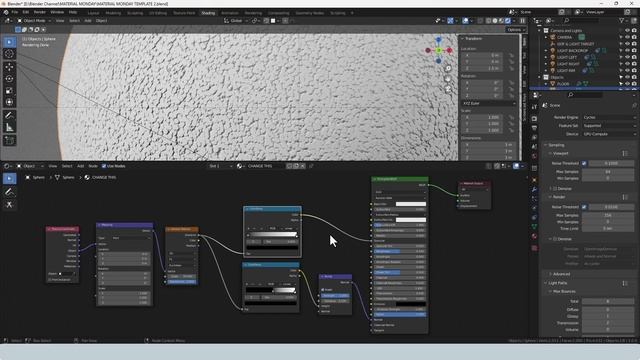Toggle Use Nodes checkbox
This screenshot has width=640, height=360.
coord(104,166)
